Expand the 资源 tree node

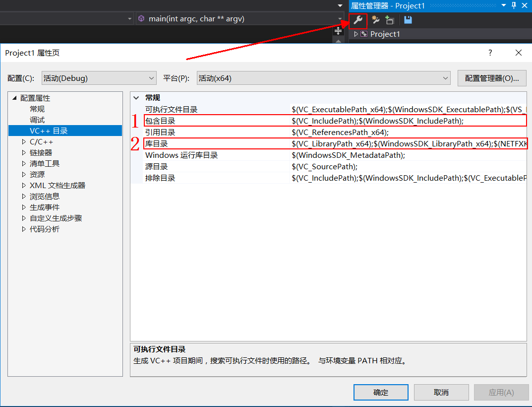coord(24,174)
